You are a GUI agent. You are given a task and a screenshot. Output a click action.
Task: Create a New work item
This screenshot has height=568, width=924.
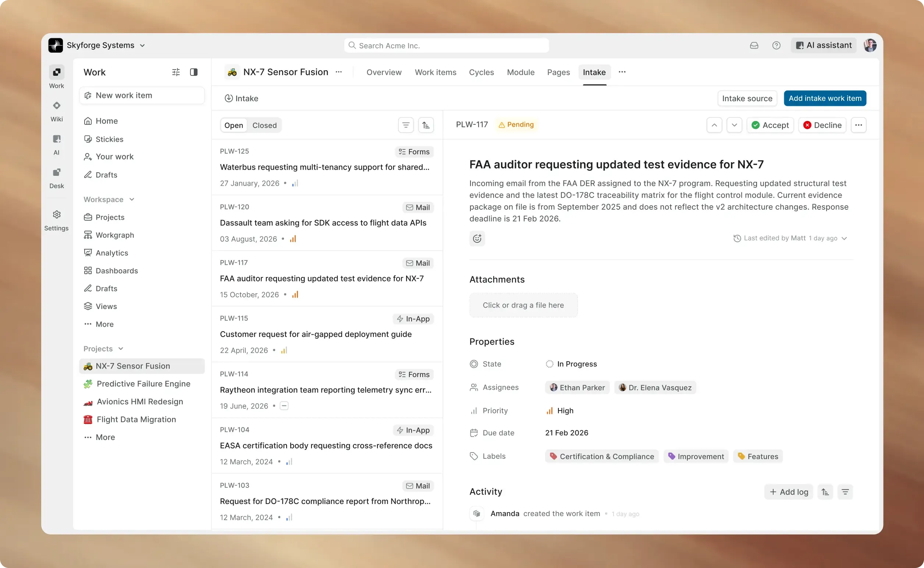142,95
